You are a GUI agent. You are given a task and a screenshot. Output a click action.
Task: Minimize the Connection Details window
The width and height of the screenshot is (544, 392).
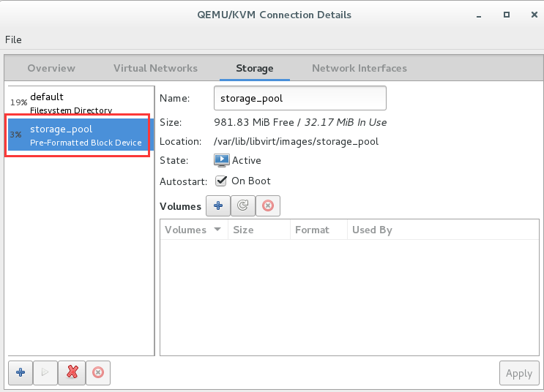[479, 15]
